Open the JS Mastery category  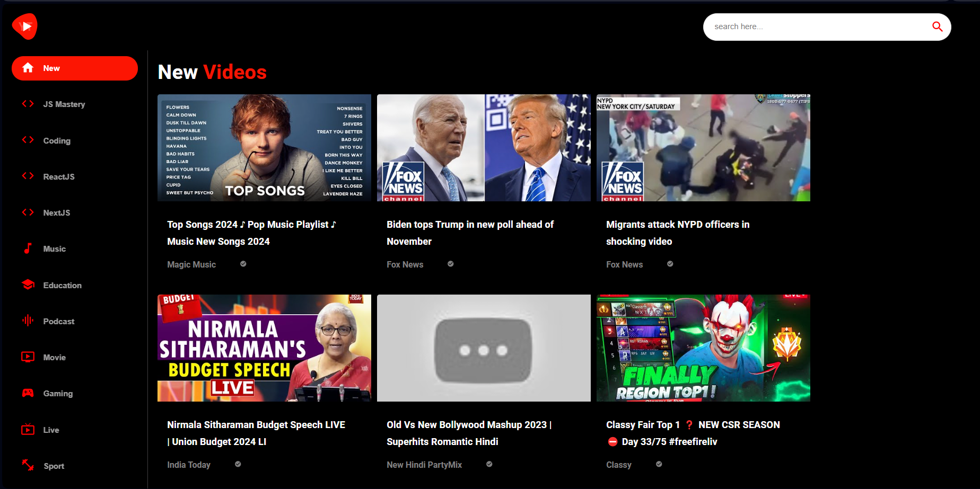[75, 104]
